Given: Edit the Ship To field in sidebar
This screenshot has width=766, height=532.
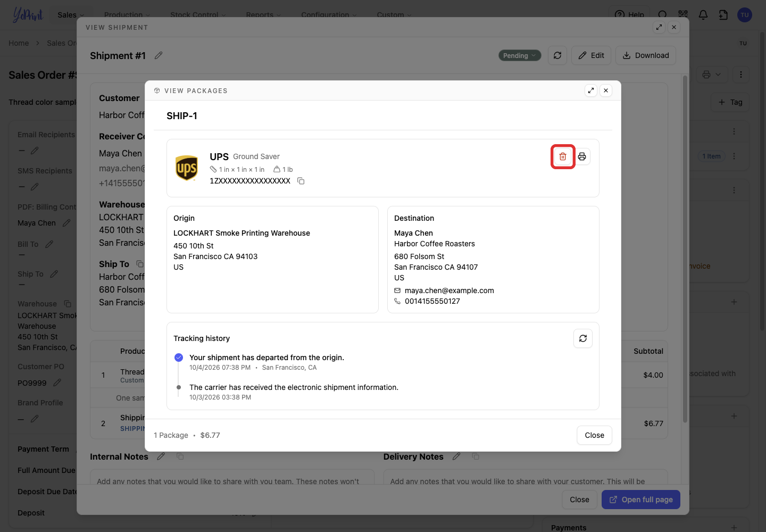Looking at the screenshot, I should [x=54, y=274].
